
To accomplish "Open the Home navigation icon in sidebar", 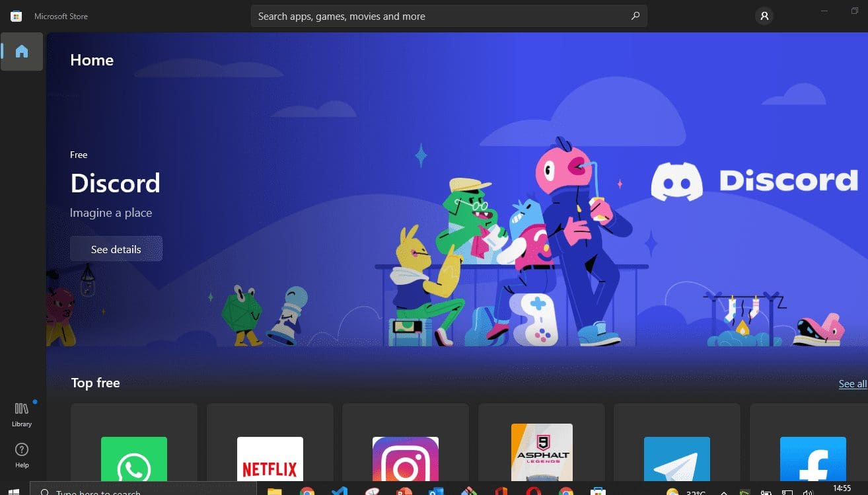I will 22,52.
